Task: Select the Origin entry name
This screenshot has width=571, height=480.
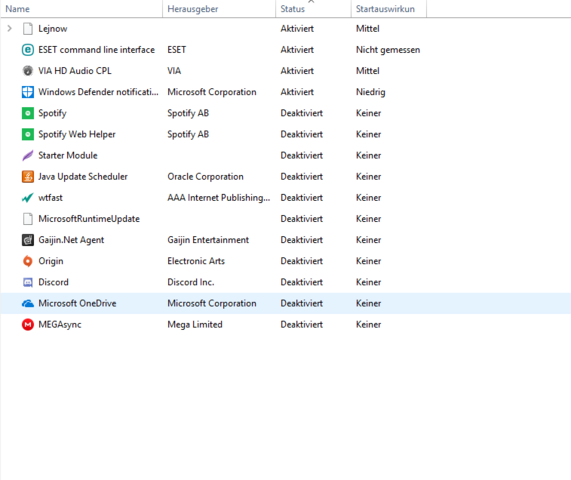Action: point(51,261)
